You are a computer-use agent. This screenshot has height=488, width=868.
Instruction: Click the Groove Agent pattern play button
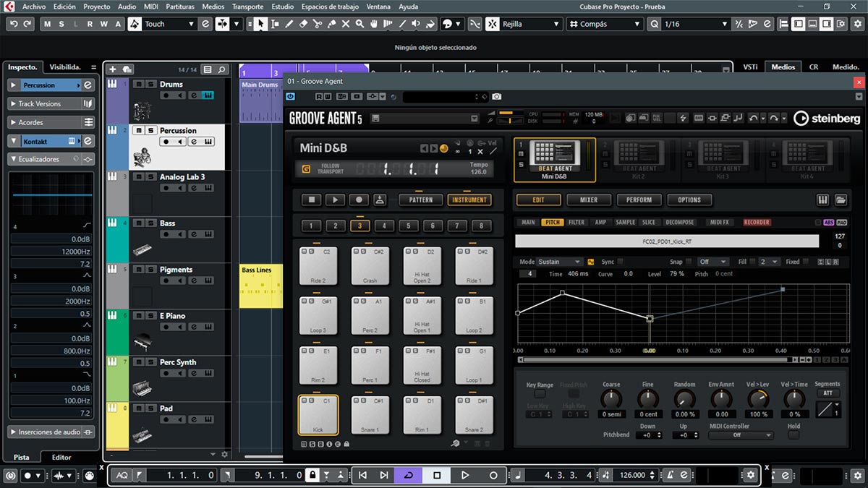(x=334, y=200)
